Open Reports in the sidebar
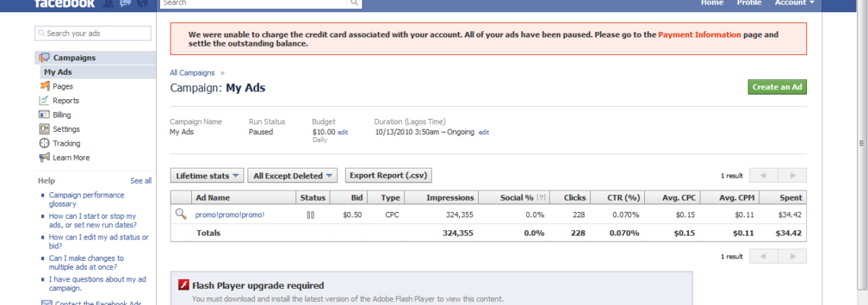Viewport: 868px width, 305px height. click(x=66, y=101)
